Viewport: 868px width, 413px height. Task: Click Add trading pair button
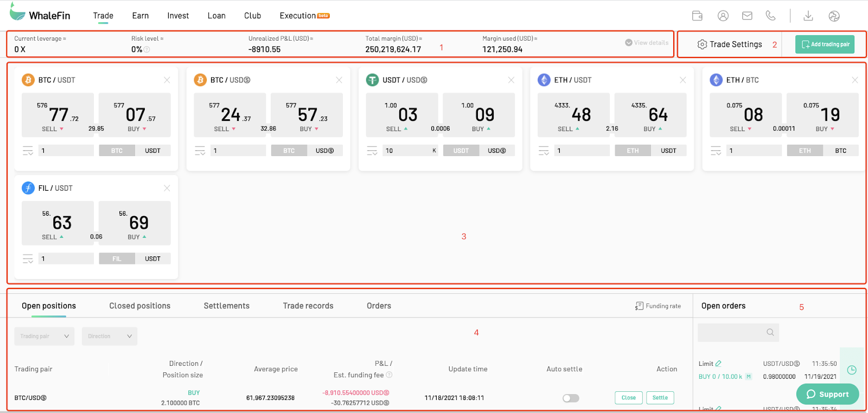(825, 44)
